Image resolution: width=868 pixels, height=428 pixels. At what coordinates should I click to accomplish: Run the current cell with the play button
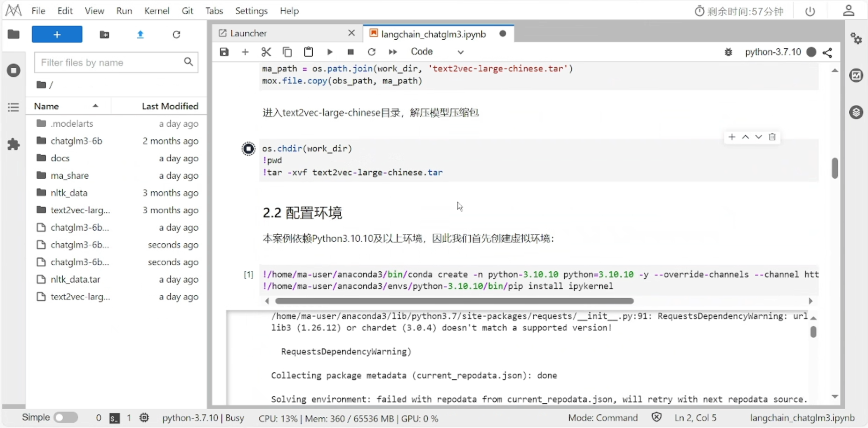pos(330,52)
